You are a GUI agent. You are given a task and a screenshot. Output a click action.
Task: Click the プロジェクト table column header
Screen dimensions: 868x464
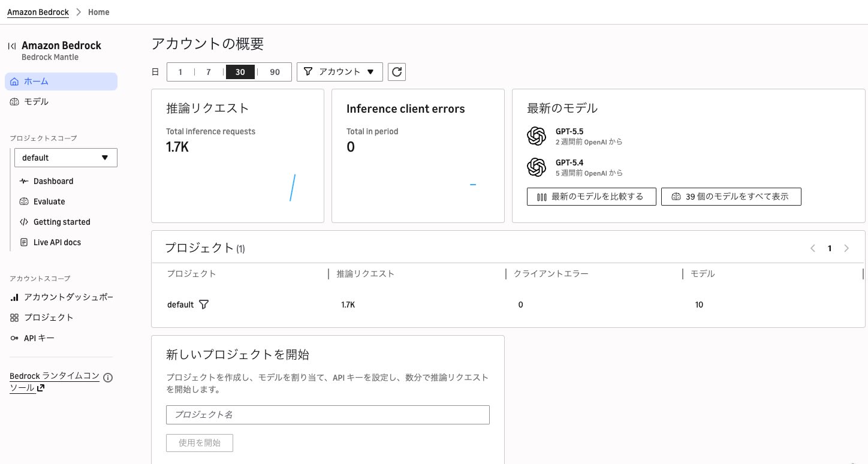(191, 274)
